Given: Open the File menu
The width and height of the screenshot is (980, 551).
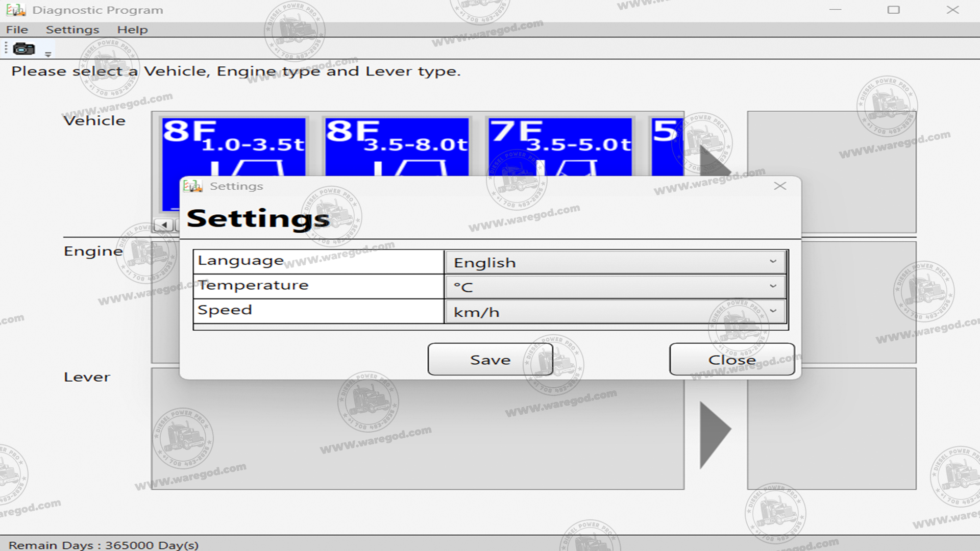Looking at the screenshot, I should 17,30.
